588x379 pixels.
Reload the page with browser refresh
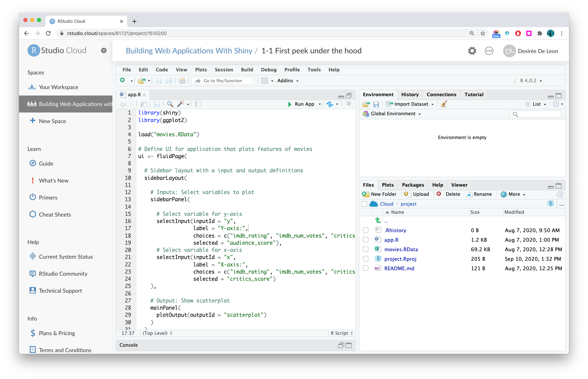[48, 33]
